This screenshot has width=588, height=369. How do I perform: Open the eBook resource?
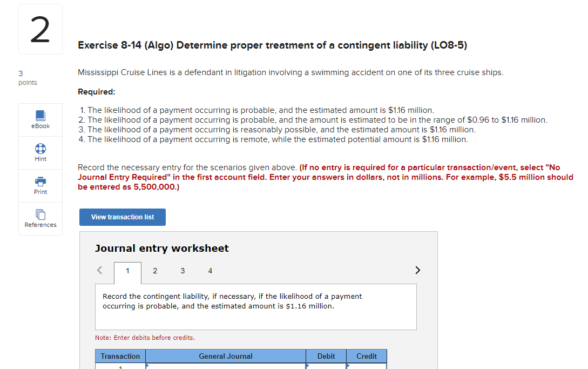40,120
